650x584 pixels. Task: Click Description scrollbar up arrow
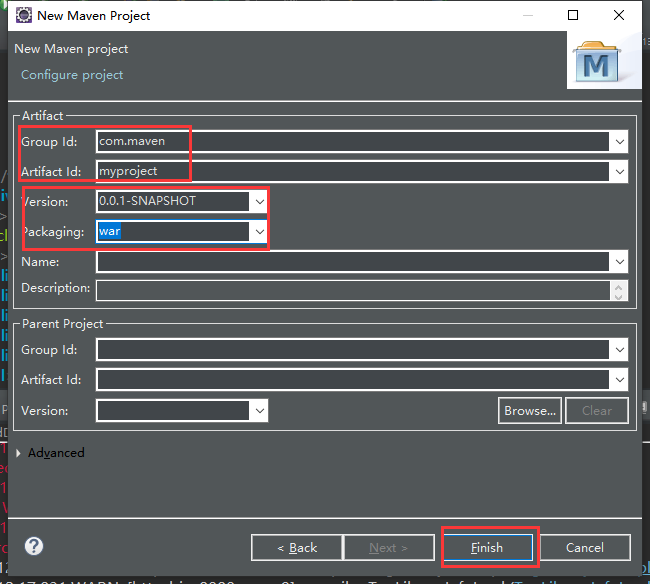coord(619,286)
